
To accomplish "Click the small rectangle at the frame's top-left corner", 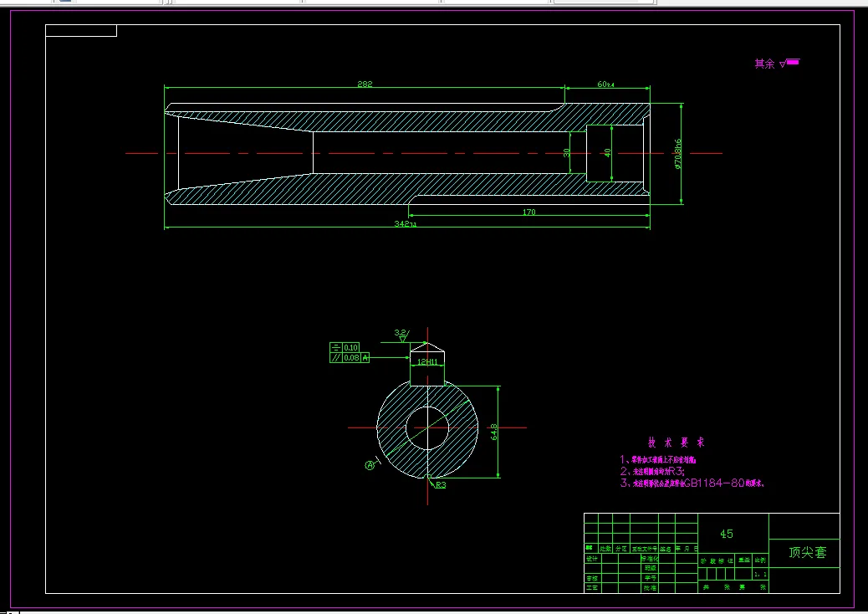I will (81, 30).
